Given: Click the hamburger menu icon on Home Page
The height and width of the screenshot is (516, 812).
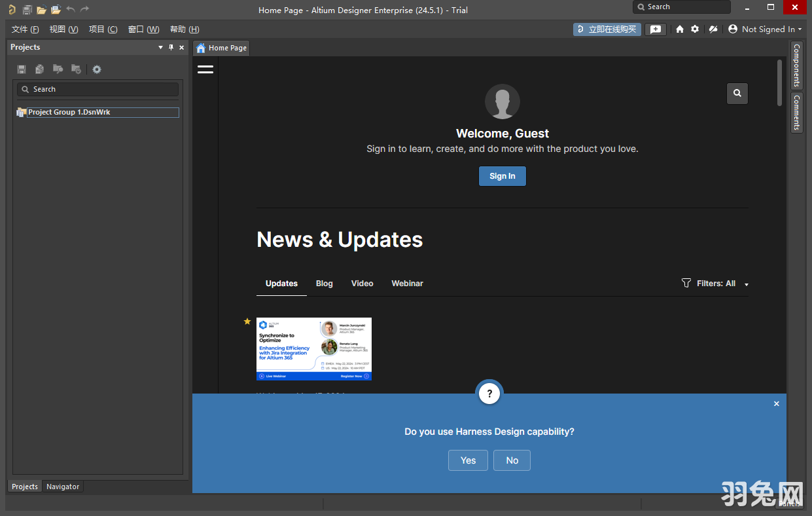Looking at the screenshot, I should coord(205,69).
